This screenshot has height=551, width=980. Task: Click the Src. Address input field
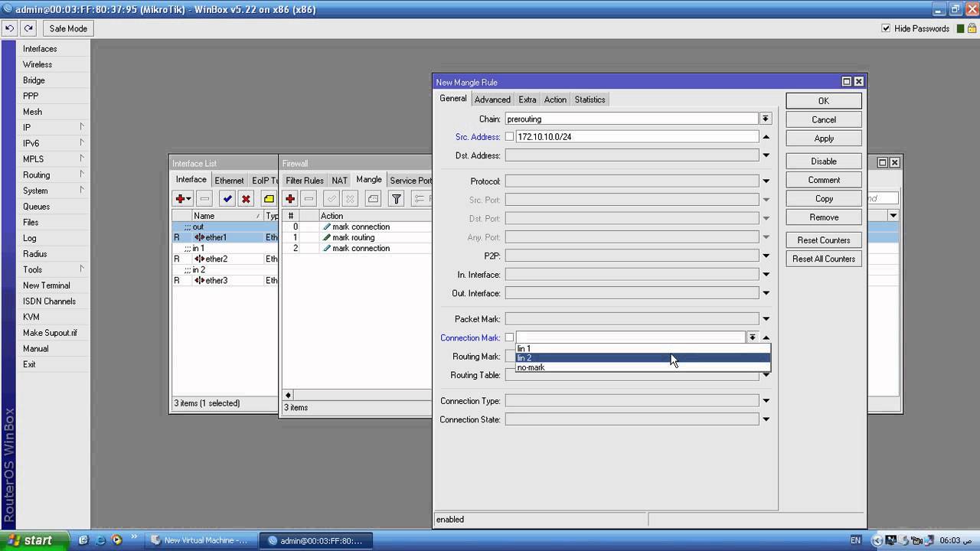637,137
